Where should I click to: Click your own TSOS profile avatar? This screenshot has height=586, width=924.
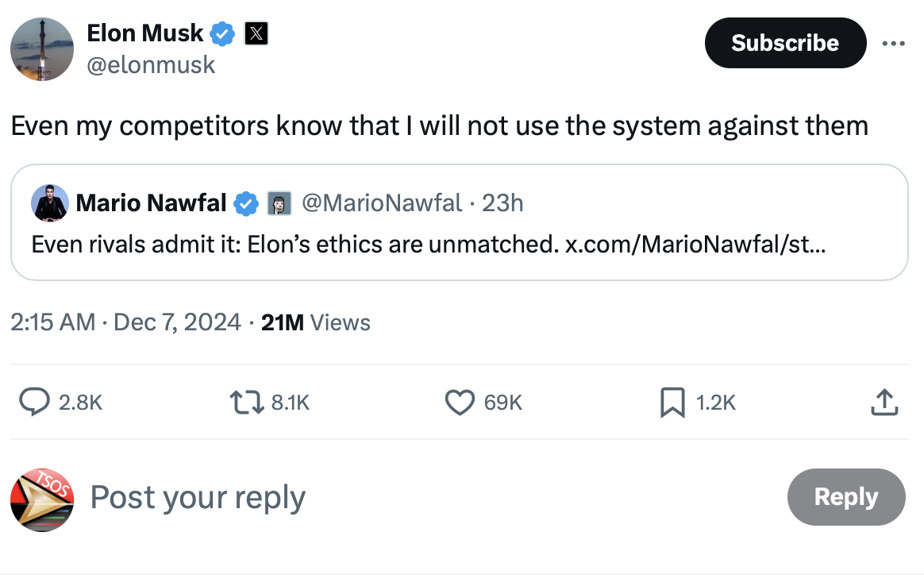tap(42, 499)
